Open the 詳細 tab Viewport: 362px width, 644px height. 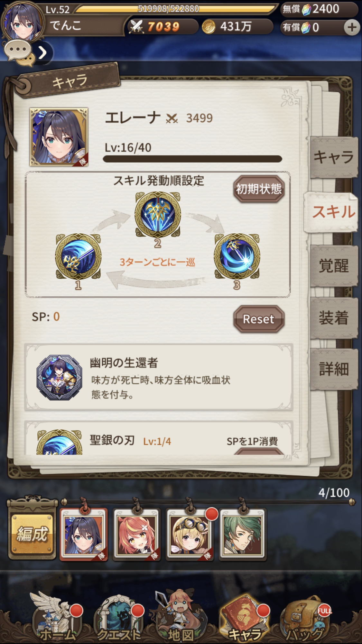[x=334, y=369]
